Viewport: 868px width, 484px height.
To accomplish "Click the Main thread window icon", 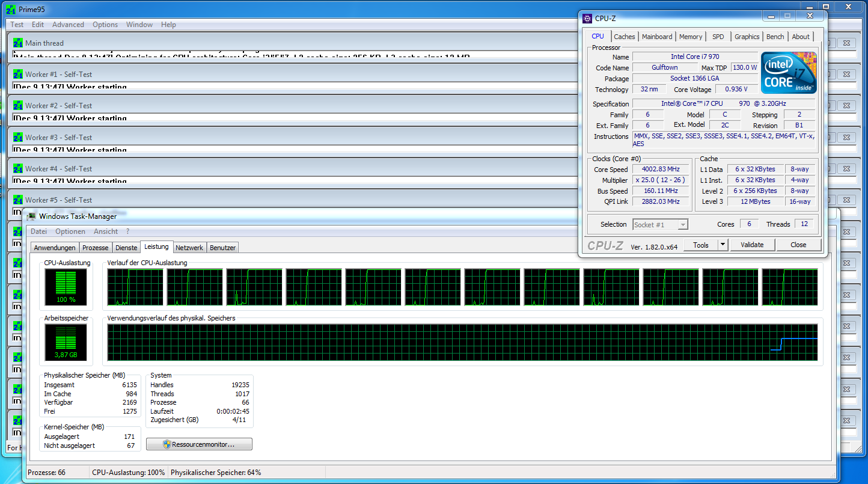I will coord(18,43).
